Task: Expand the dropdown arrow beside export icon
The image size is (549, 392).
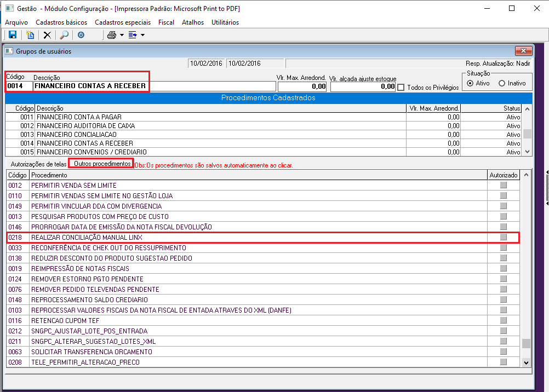Action: coord(142,35)
